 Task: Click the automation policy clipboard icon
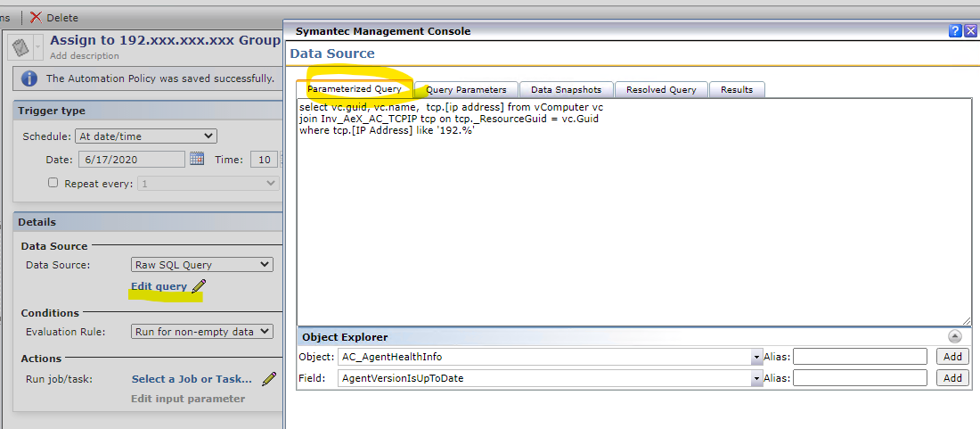click(x=20, y=47)
